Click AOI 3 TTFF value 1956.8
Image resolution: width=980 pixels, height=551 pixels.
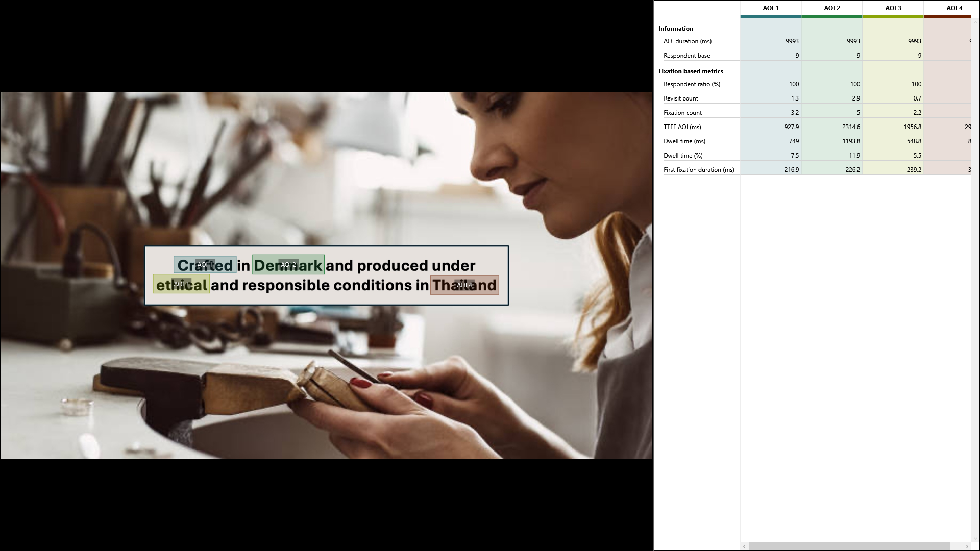913,127
